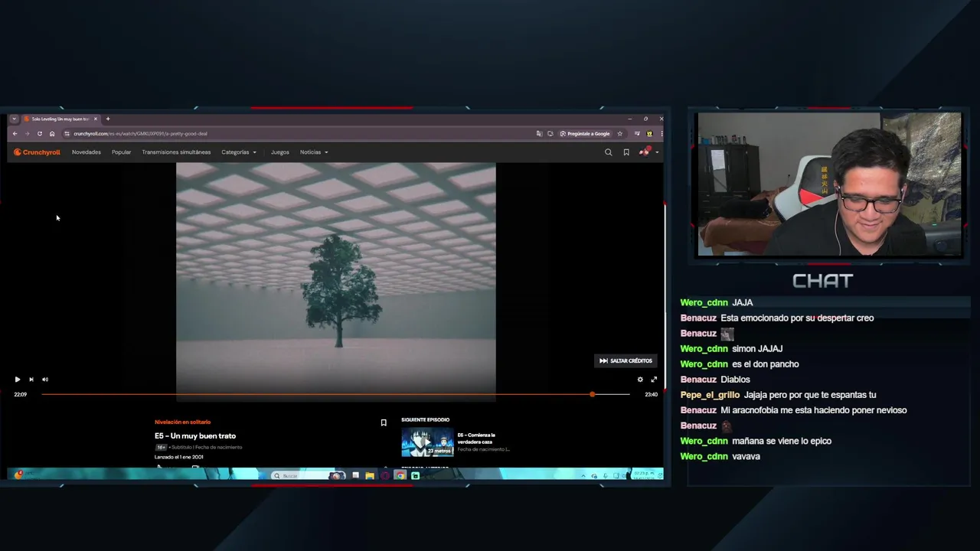Open Novedades in Crunchyroll menu

coord(87,152)
